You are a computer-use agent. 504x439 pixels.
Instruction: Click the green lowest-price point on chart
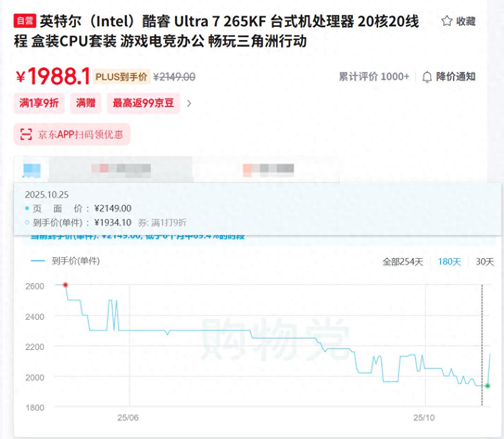(488, 386)
